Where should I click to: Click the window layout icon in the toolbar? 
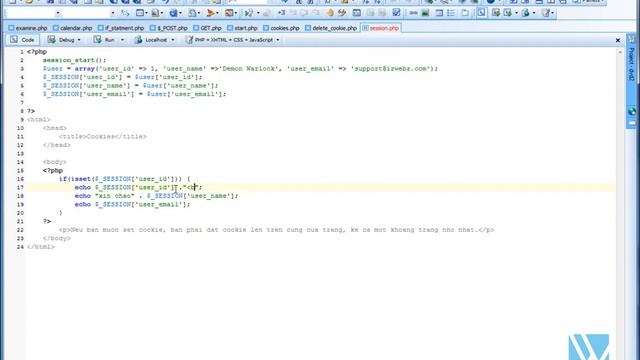pyautogui.click(x=140, y=13)
